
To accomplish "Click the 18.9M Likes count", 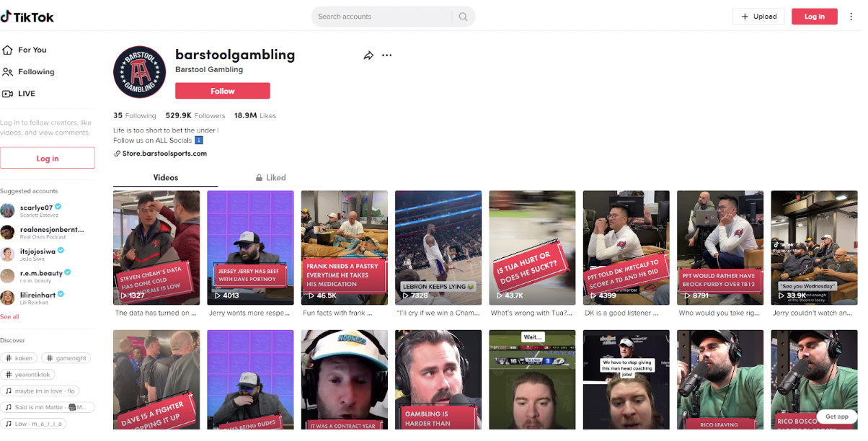I will coord(255,115).
